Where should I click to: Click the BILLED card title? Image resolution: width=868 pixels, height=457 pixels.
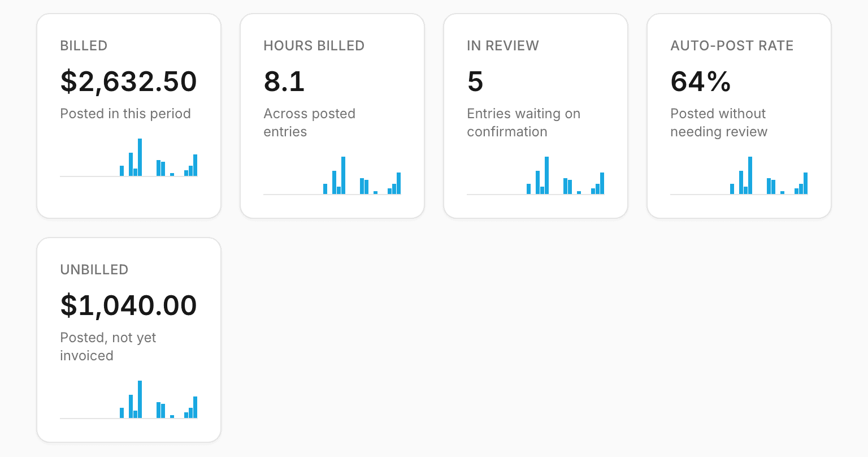[x=84, y=46]
